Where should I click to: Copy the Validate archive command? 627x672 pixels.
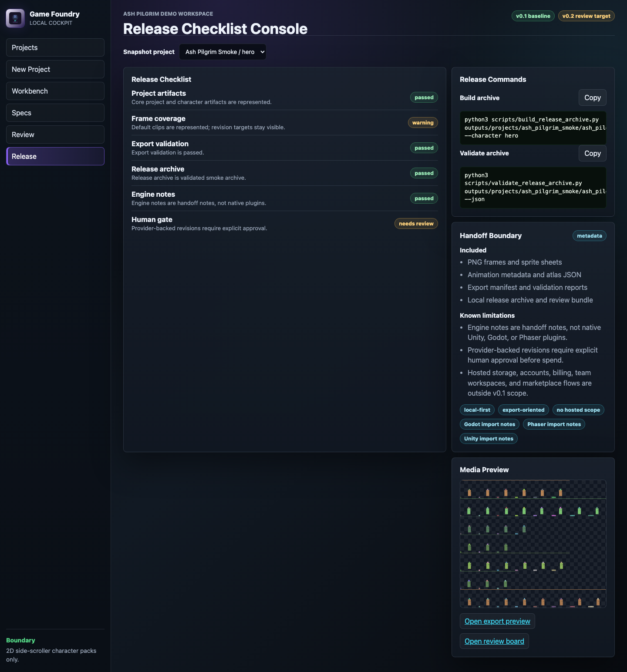(592, 153)
